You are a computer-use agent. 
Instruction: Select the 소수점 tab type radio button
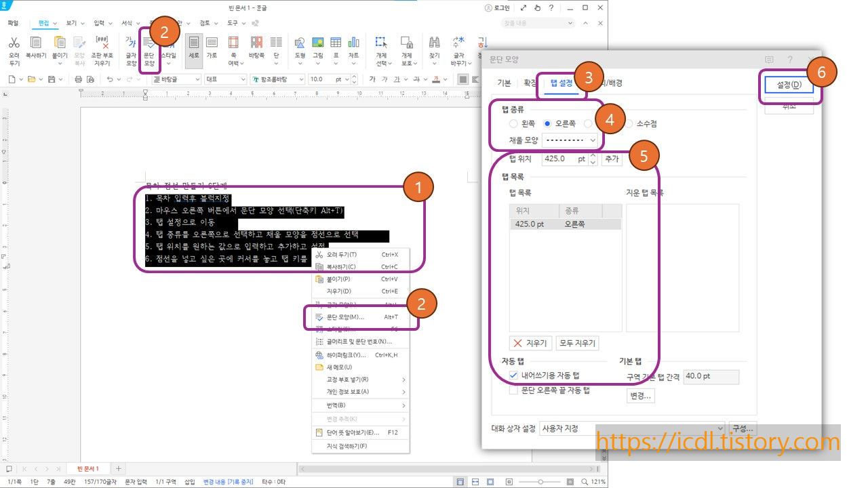[629, 123]
